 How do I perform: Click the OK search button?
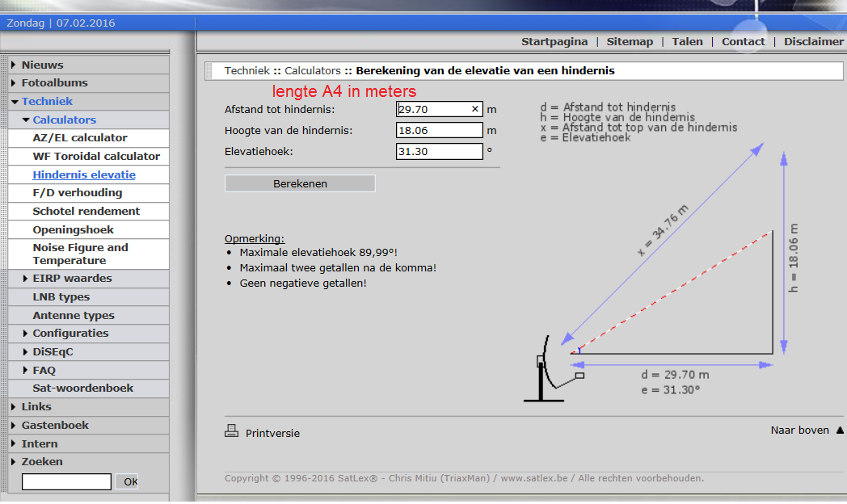pyautogui.click(x=128, y=481)
